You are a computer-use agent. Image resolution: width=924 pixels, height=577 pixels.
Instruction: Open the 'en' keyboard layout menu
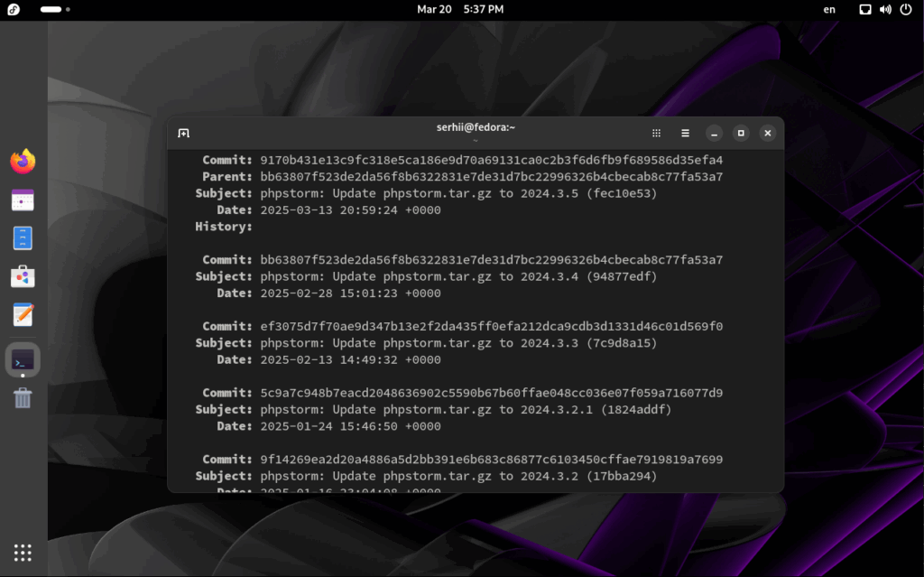[x=829, y=9]
